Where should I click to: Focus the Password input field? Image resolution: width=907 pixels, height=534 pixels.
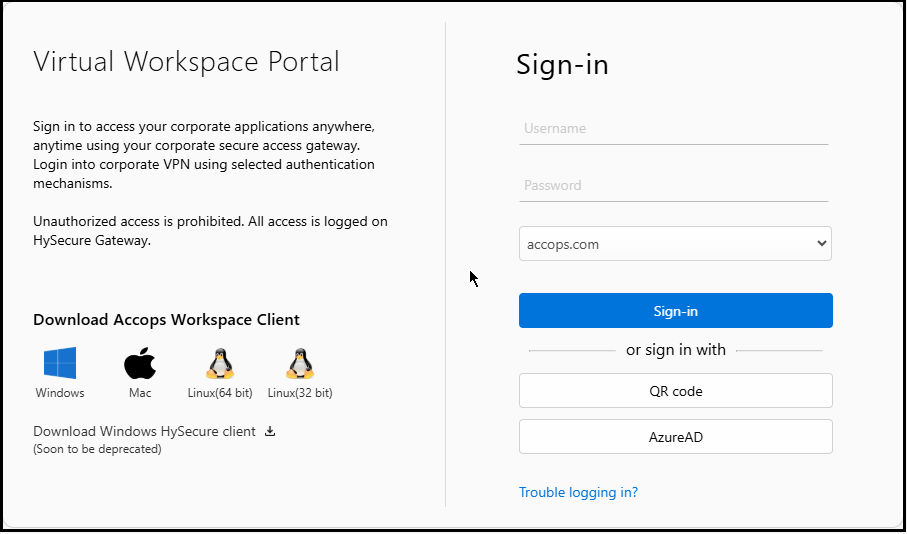[673, 186]
